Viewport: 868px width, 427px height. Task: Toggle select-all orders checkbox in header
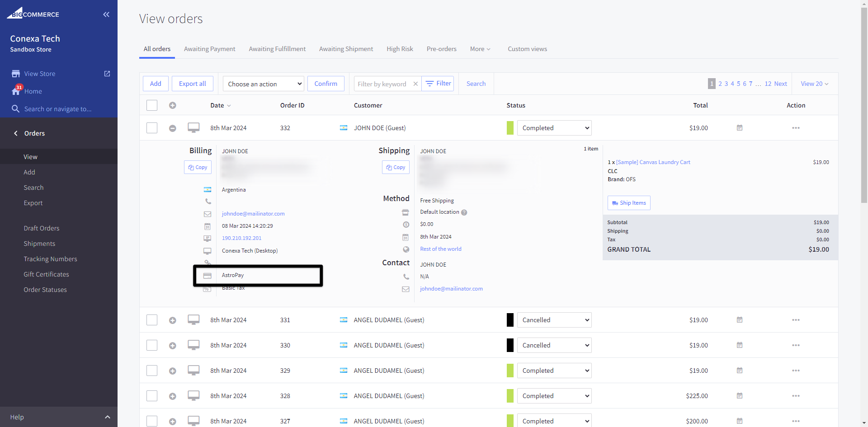click(152, 105)
